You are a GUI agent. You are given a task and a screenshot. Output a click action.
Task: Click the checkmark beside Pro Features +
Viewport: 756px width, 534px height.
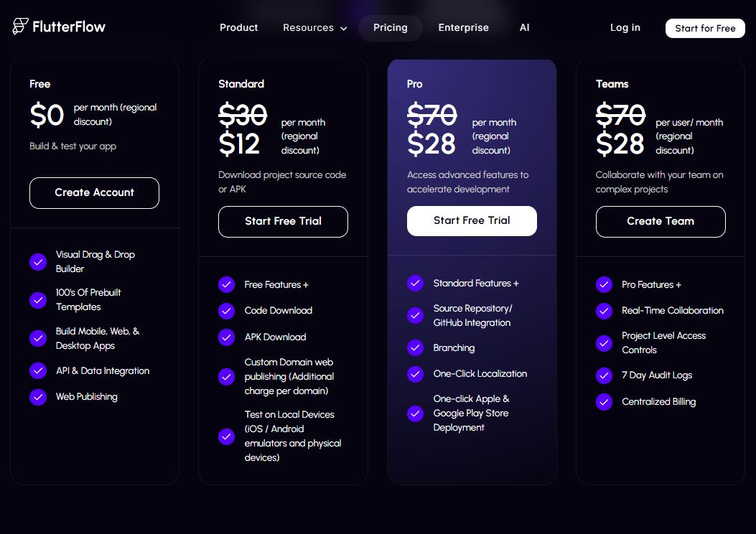[604, 285]
